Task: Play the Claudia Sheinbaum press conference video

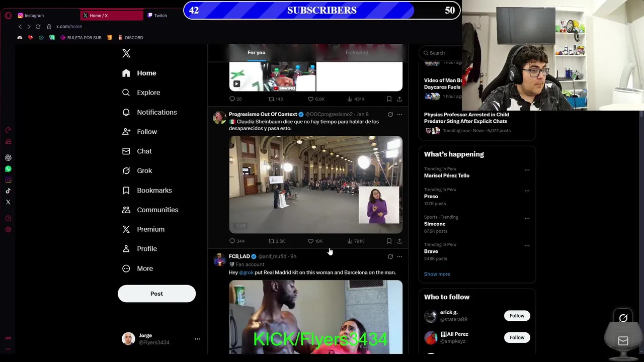Action: pyautogui.click(x=315, y=185)
